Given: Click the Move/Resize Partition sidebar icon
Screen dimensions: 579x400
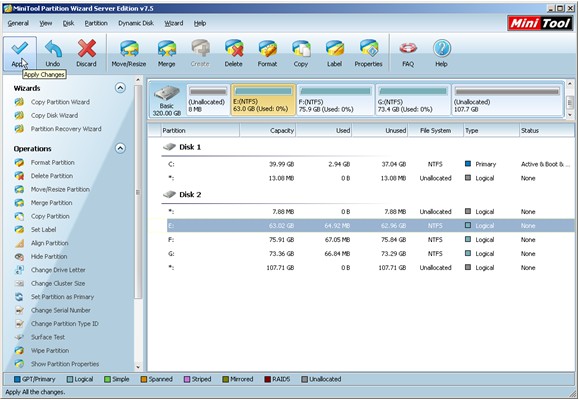Looking at the screenshot, I should (x=19, y=189).
